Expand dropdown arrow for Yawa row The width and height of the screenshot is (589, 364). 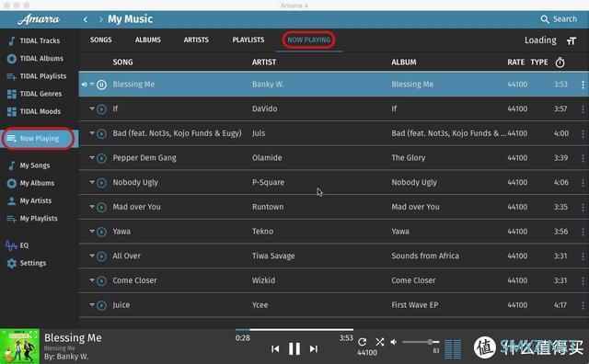click(x=92, y=231)
